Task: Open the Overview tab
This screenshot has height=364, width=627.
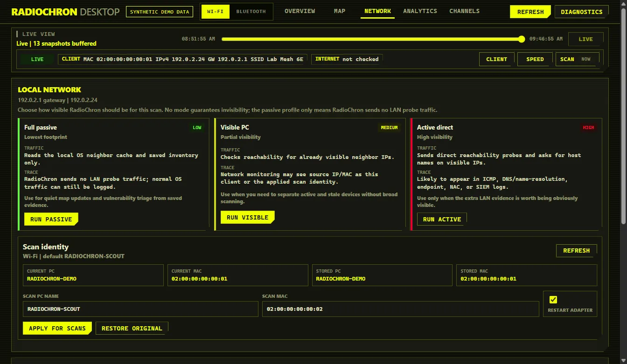Action: point(300,11)
